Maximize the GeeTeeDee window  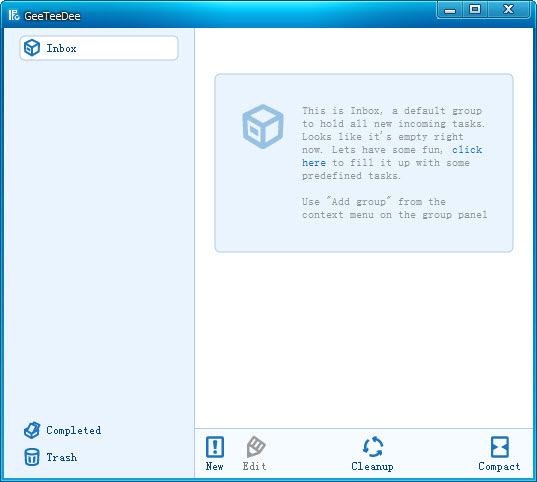475,10
